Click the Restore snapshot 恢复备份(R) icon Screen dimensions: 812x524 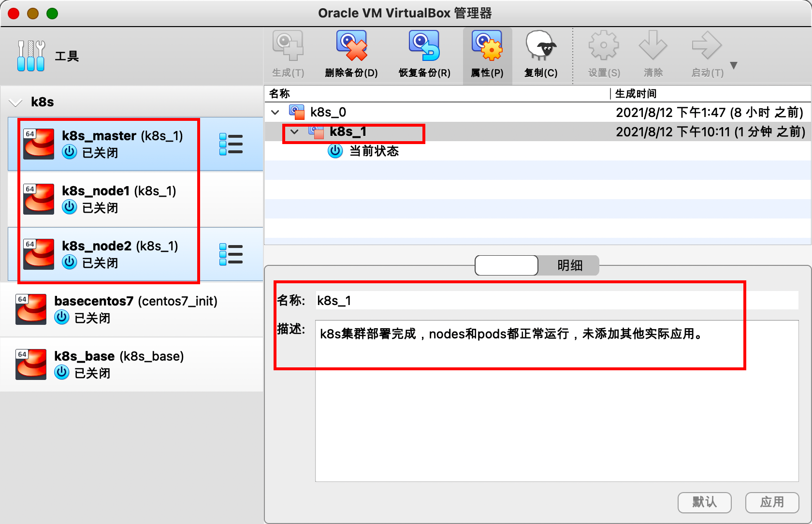[x=424, y=46]
